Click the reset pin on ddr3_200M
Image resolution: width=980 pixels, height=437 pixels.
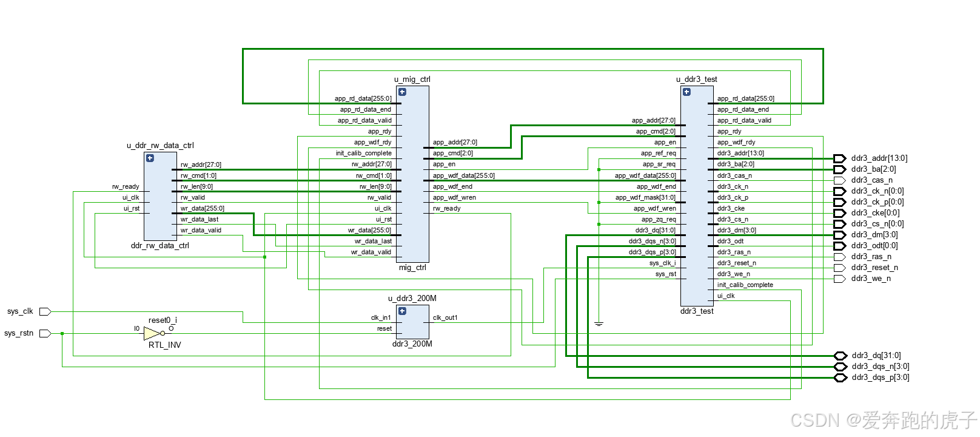point(384,329)
